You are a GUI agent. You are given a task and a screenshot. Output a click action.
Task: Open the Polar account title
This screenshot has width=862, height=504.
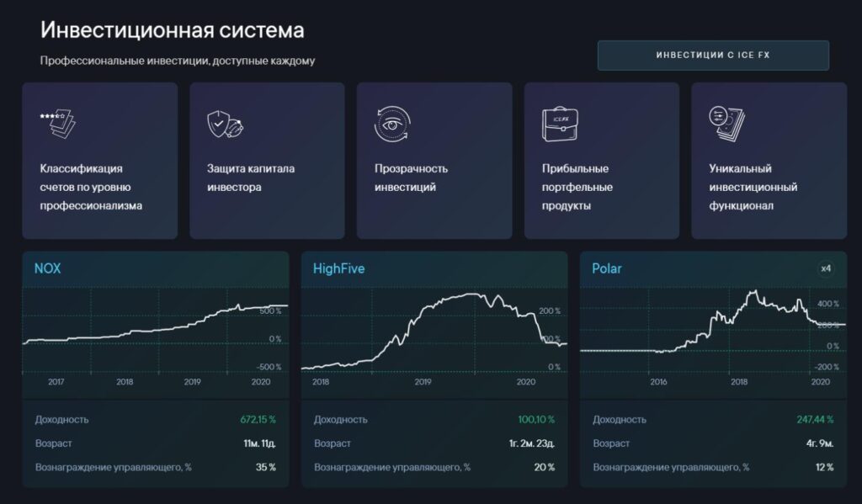click(607, 268)
